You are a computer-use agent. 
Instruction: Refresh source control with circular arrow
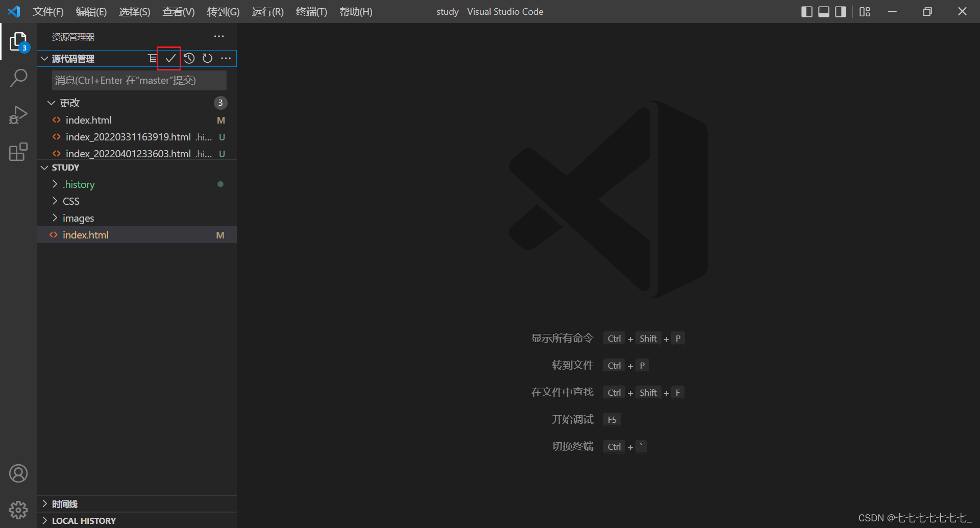pos(207,59)
